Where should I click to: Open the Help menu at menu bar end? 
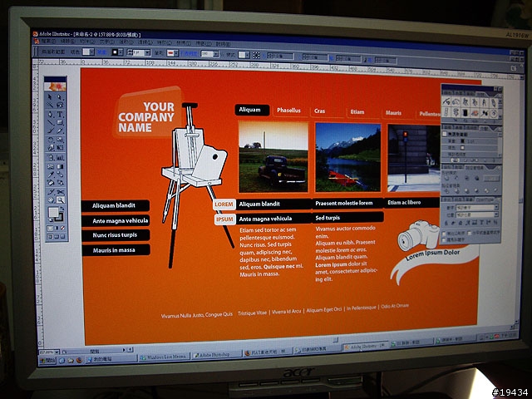pyautogui.click(x=223, y=44)
